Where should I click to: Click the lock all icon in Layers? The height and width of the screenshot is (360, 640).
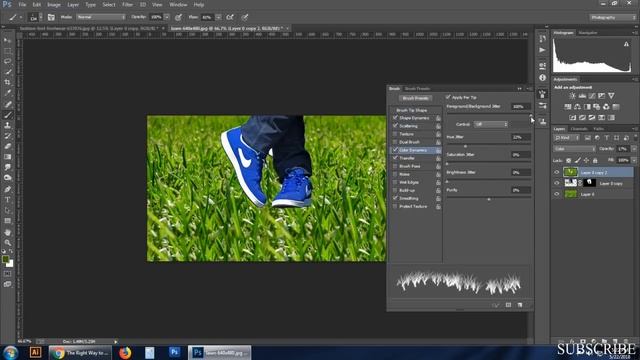point(595,160)
